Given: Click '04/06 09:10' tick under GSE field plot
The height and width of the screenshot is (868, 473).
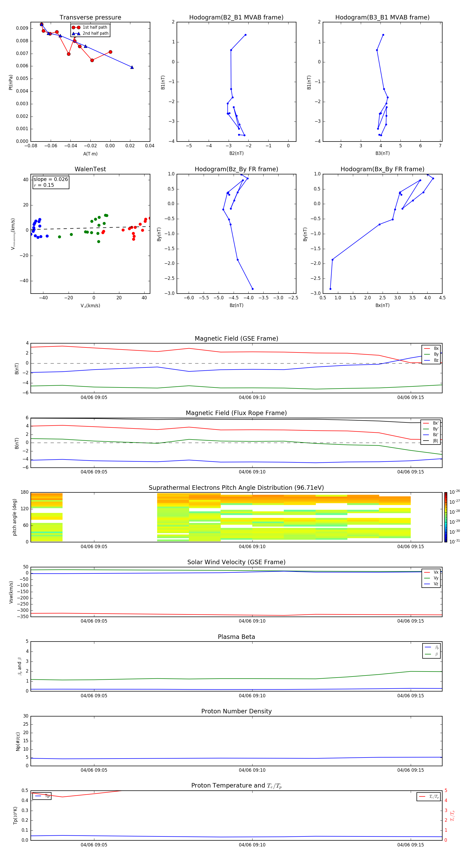Looking at the screenshot, I should coord(252,397).
